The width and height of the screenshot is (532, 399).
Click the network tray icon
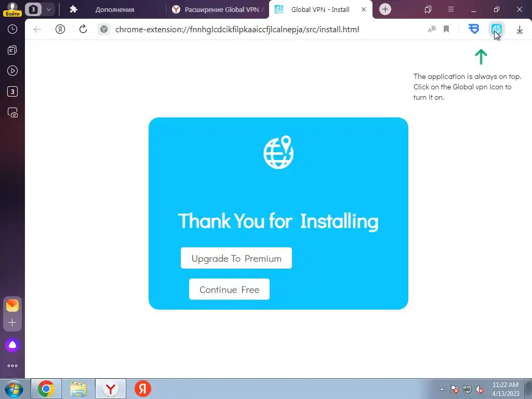pyautogui.click(x=467, y=389)
